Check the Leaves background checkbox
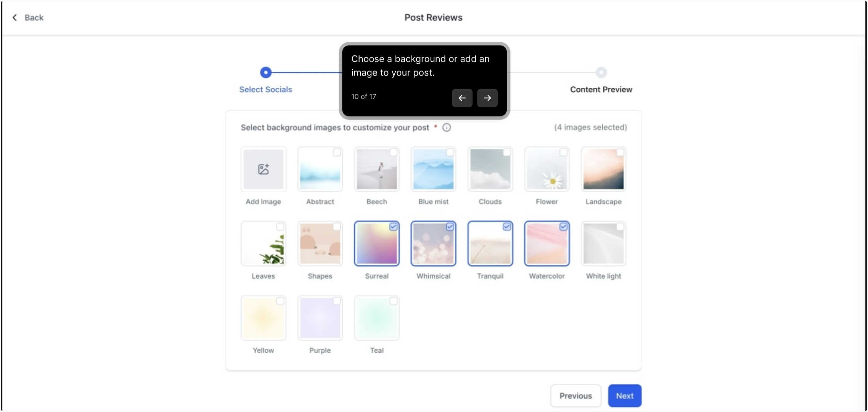Image resolution: width=868 pixels, height=412 pixels. 280,227
